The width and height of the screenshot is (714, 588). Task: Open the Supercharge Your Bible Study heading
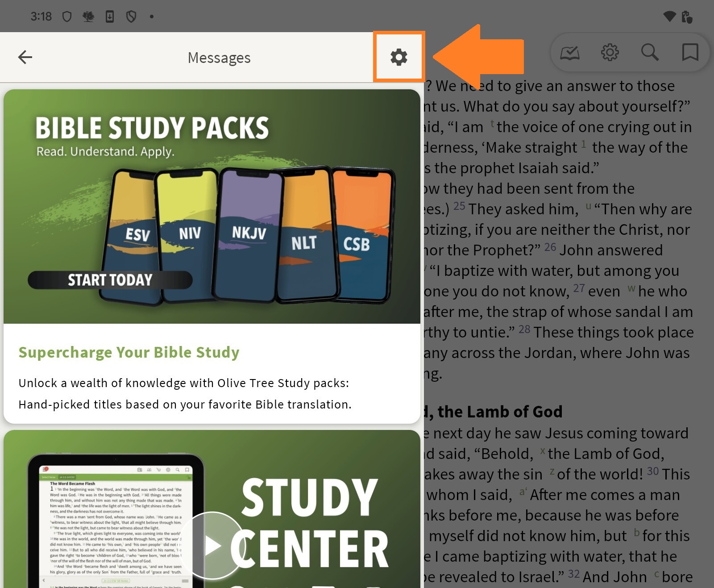[129, 352]
